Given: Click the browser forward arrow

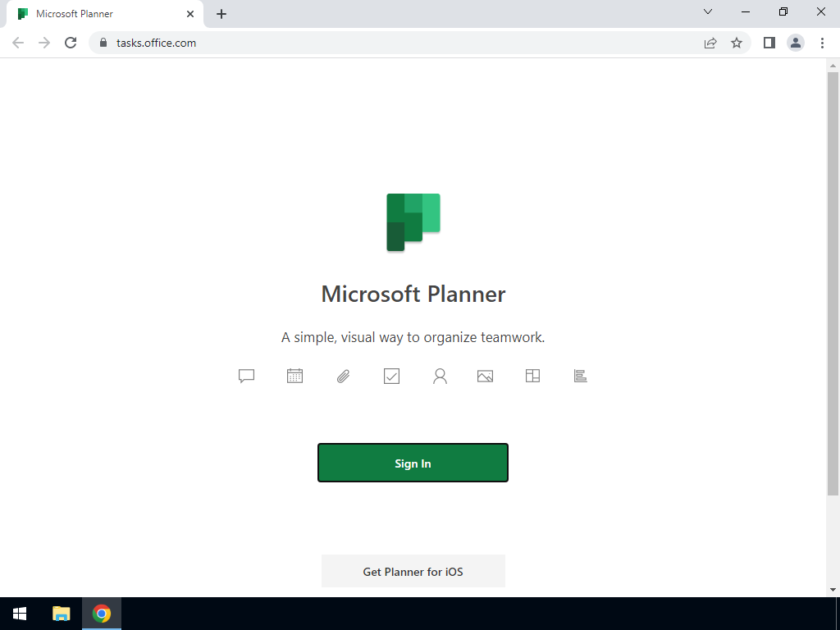Looking at the screenshot, I should 44,43.
